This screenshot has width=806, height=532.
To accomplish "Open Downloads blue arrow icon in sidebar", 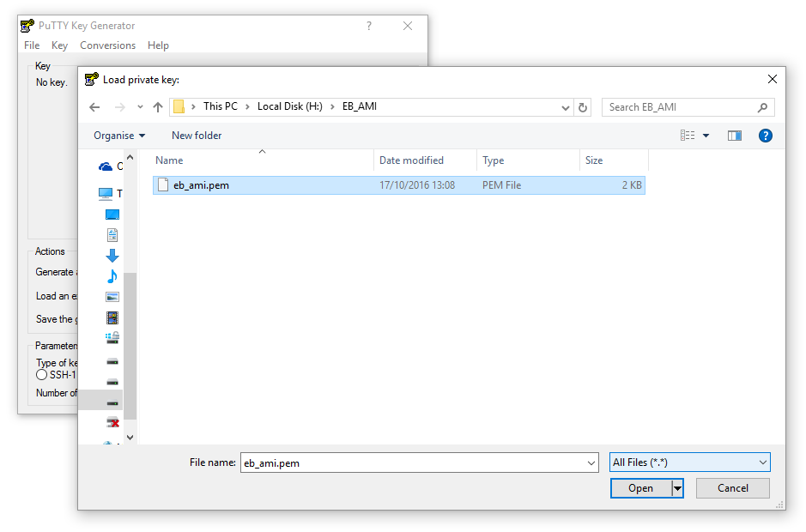I will tap(112, 256).
